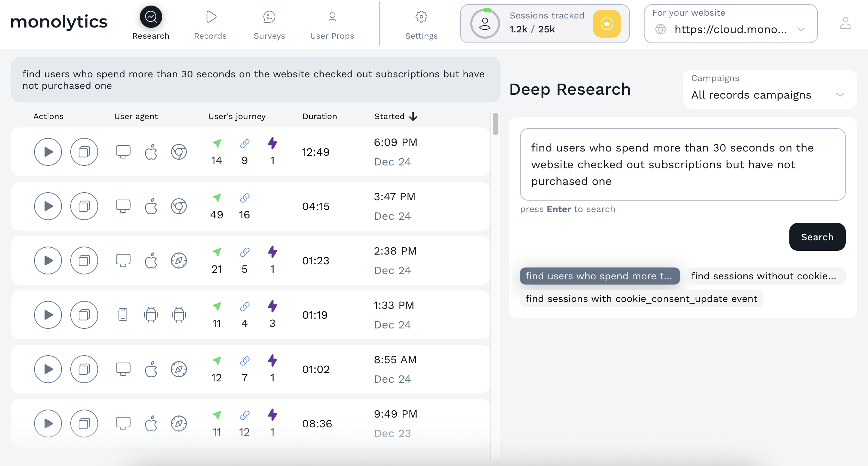868x466 pixels.
Task: Play the 6:09 PM session recording
Action: [x=48, y=152]
